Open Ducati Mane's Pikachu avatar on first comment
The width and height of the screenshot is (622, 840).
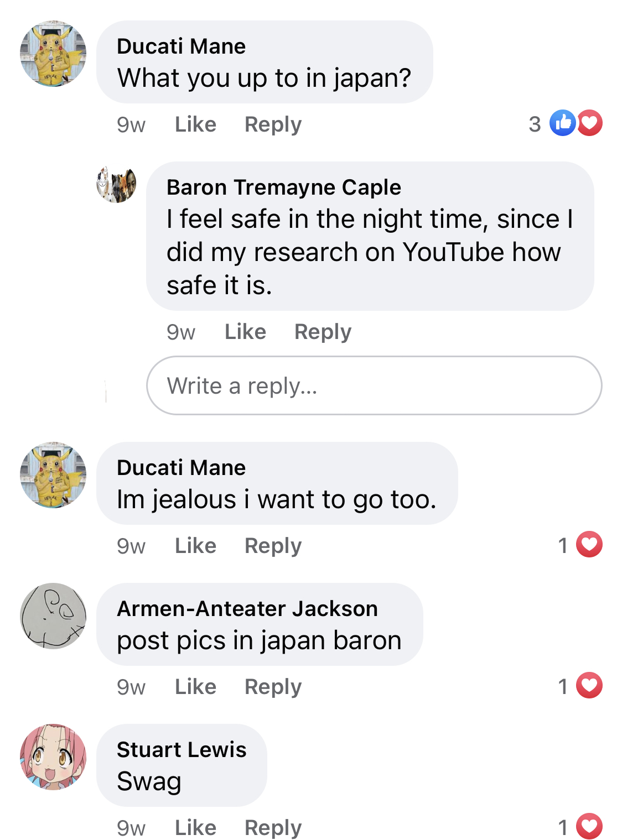(x=53, y=54)
